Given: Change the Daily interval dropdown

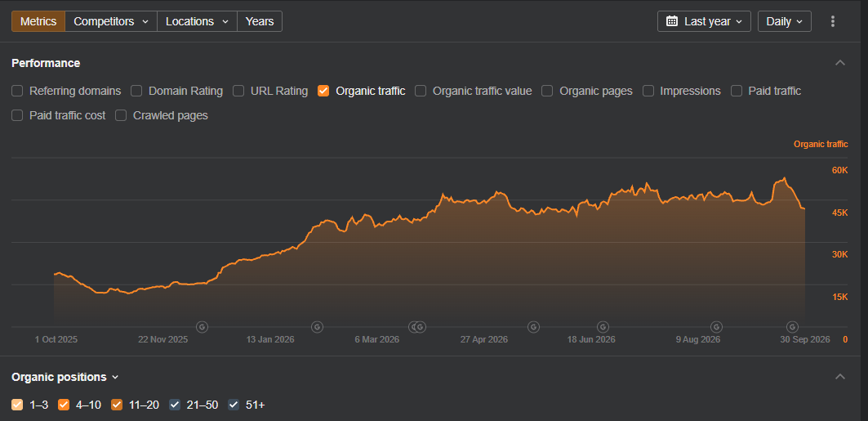Looking at the screenshot, I should coord(785,21).
